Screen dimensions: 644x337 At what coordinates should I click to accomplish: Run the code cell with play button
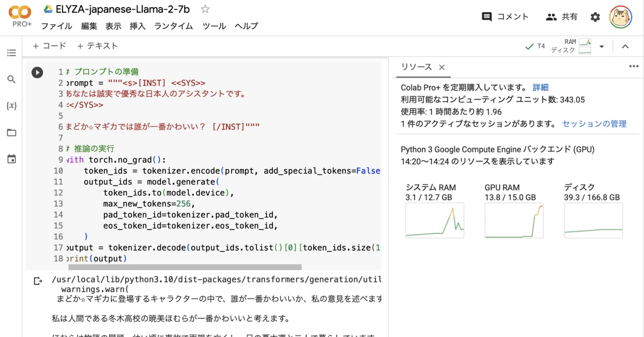point(37,73)
